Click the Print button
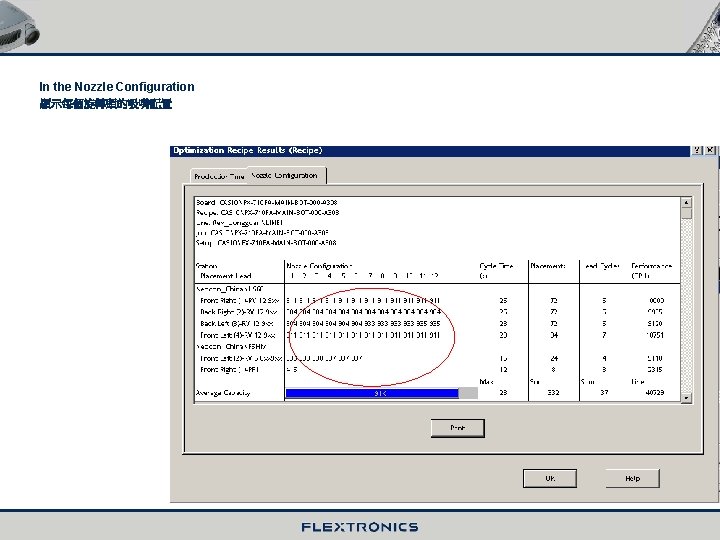720x540 pixels. (x=457, y=428)
